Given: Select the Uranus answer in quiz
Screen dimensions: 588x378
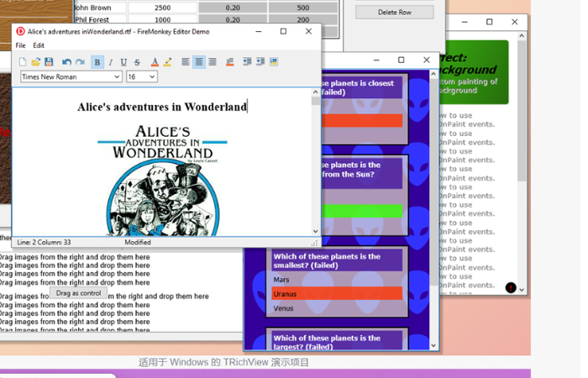Looking at the screenshot, I should [336, 294].
